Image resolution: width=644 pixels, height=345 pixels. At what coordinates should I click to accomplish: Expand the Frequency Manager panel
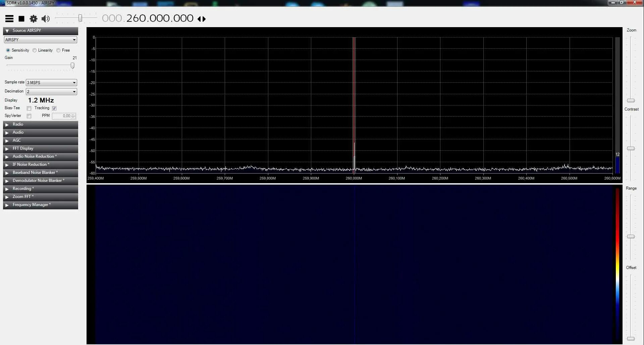tap(41, 205)
